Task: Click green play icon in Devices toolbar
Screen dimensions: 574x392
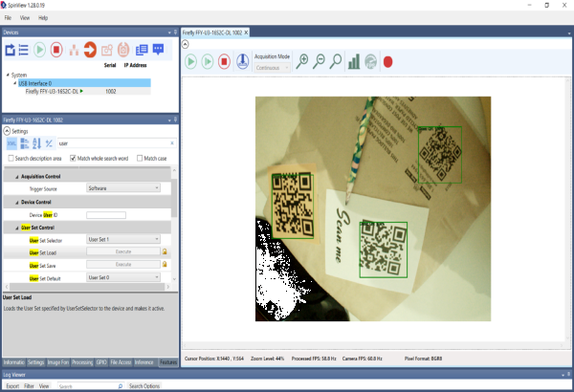Action: 39,50
